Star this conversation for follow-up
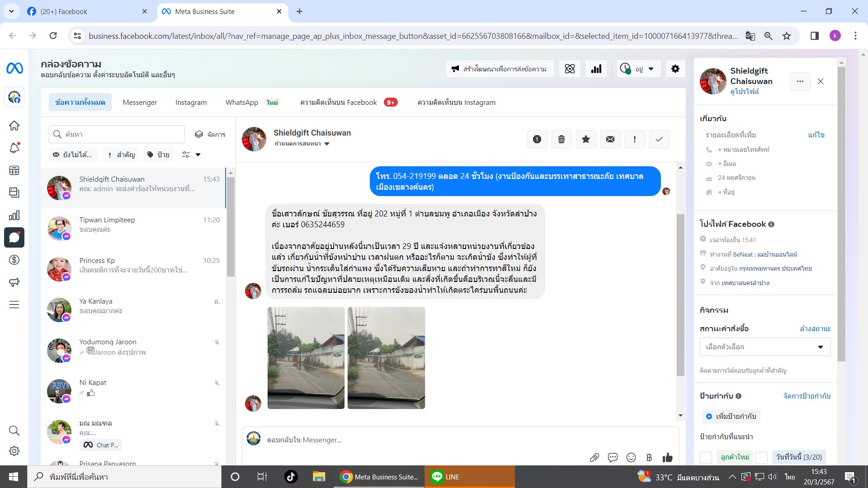Viewport: 868px width, 488px height. coord(585,139)
